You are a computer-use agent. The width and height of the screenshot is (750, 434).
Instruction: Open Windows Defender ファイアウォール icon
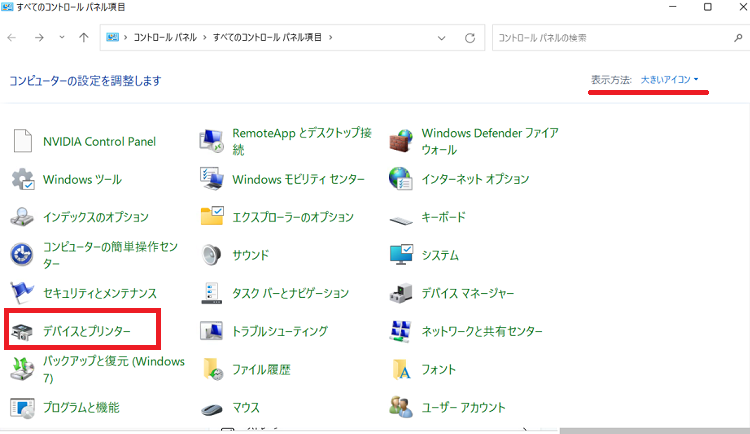pos(401,141)
